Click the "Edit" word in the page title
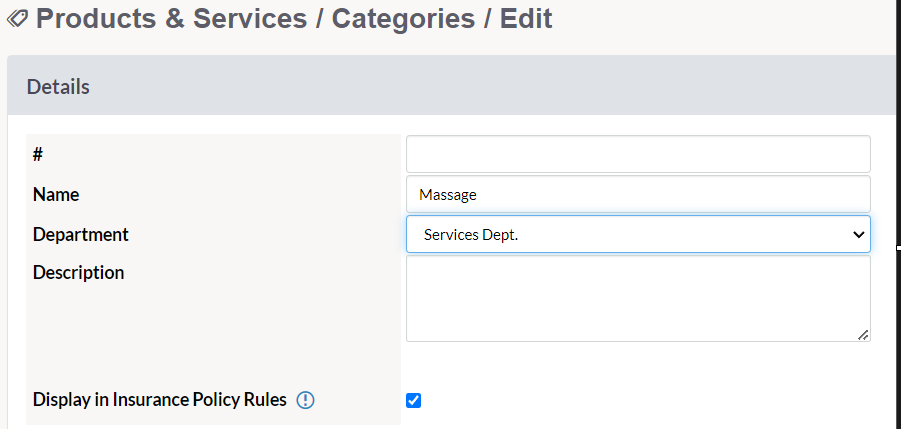This screenshot has height=429, width=901. [x=526, y=18]
